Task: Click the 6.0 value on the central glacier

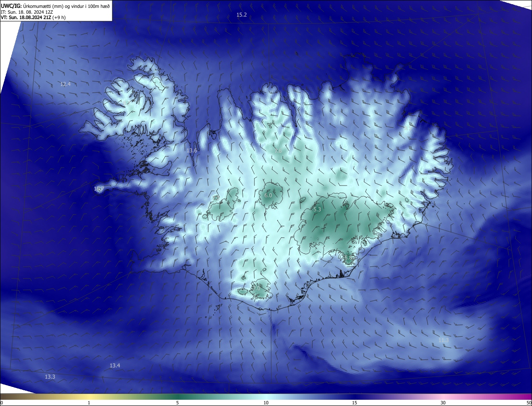Action: click(268, 195)
